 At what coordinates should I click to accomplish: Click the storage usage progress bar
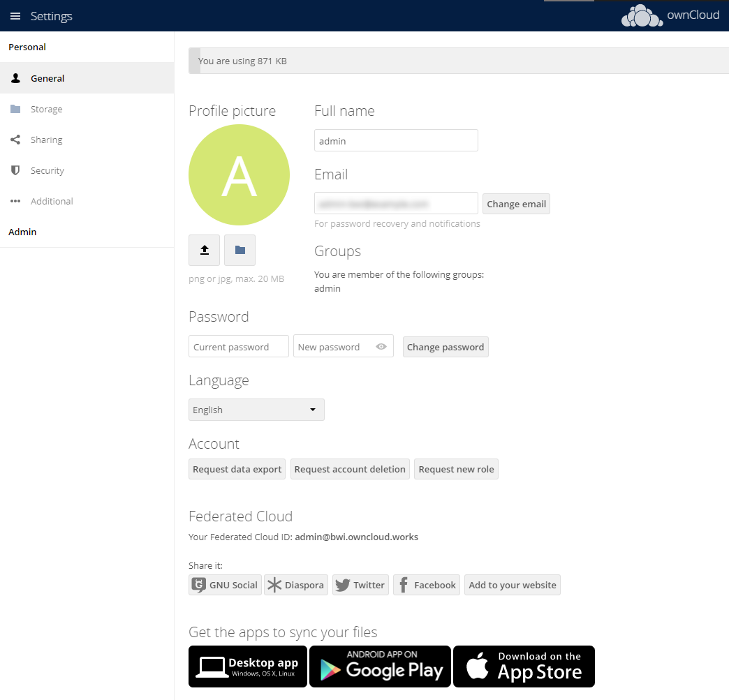click(x=454, y=61)
